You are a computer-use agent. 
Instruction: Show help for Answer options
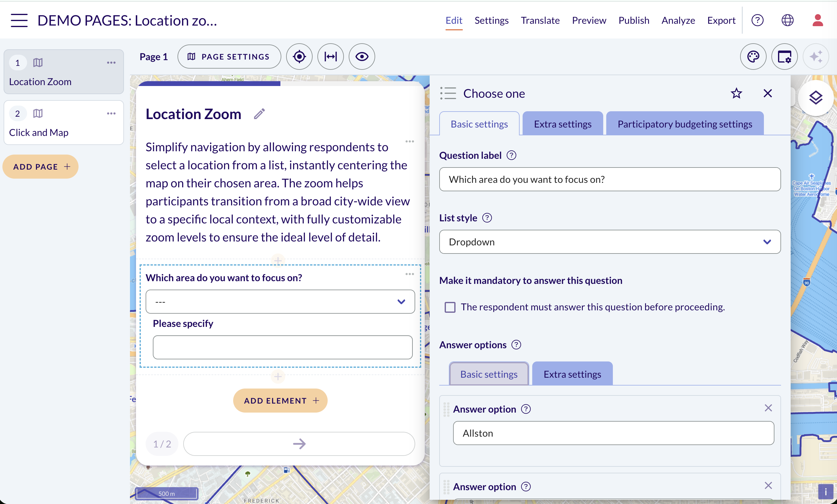(x=516, y=345)
